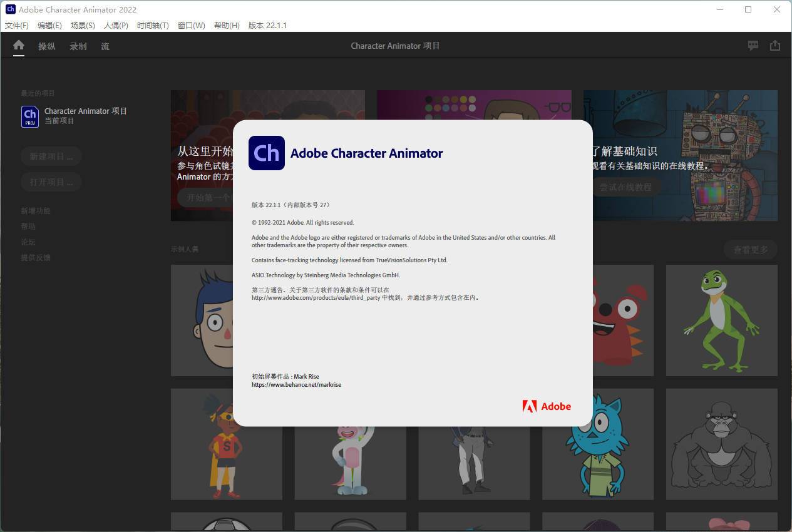This screenshot has width=792, height=532.
Task: Click the behance.net/markrise URL in the dialog
Action: coord(296,385)
